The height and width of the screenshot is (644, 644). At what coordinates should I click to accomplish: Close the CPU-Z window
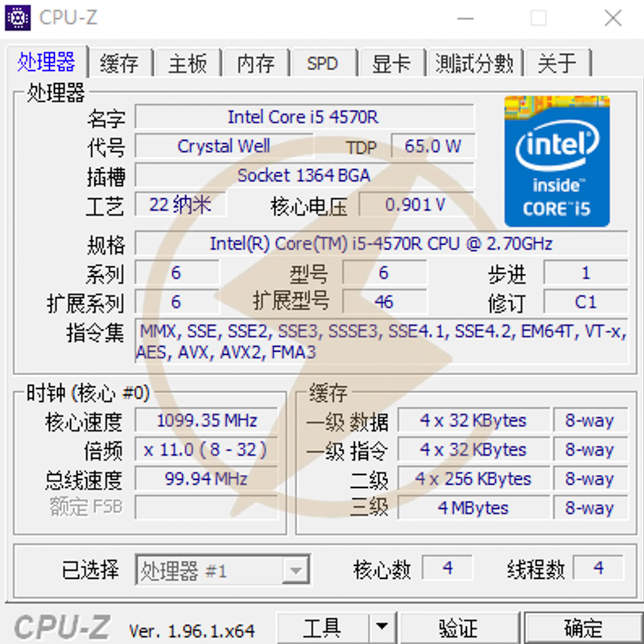[x=613, y=18]
